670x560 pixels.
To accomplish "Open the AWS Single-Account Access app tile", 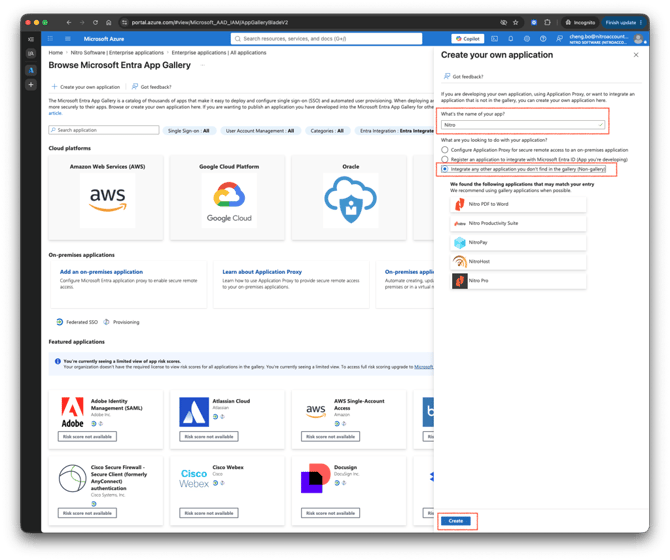I will point(349,419).
